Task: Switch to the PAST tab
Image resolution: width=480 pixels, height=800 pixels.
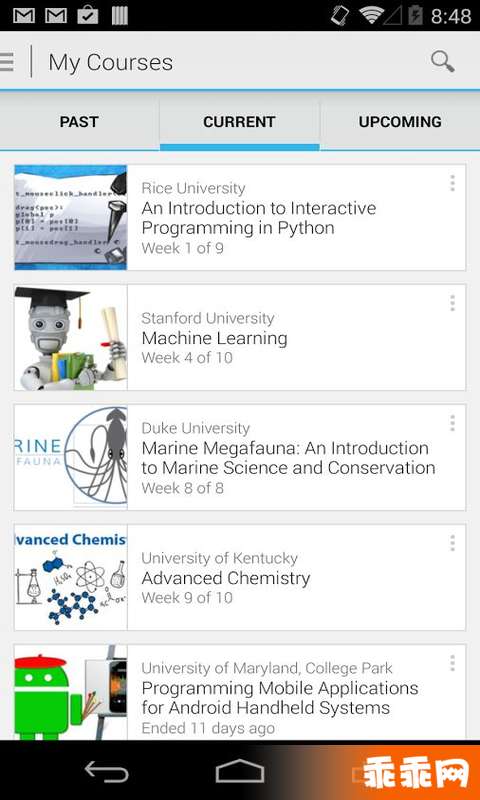Action: coord(79,122)
